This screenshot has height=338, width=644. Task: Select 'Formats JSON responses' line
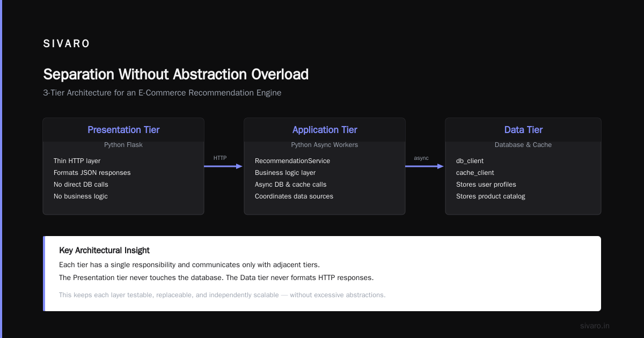(x=92, y=173)
